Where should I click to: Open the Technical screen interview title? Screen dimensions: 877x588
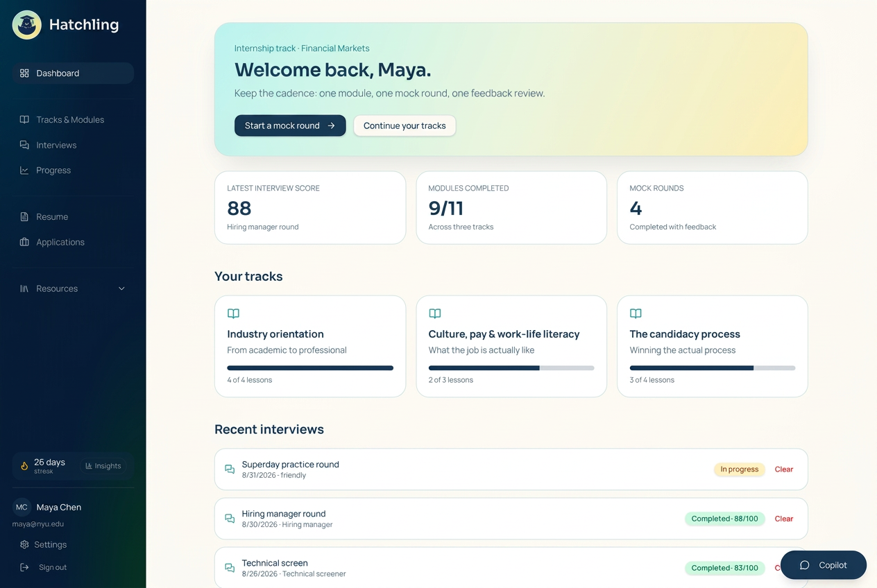tap(275, 563)
